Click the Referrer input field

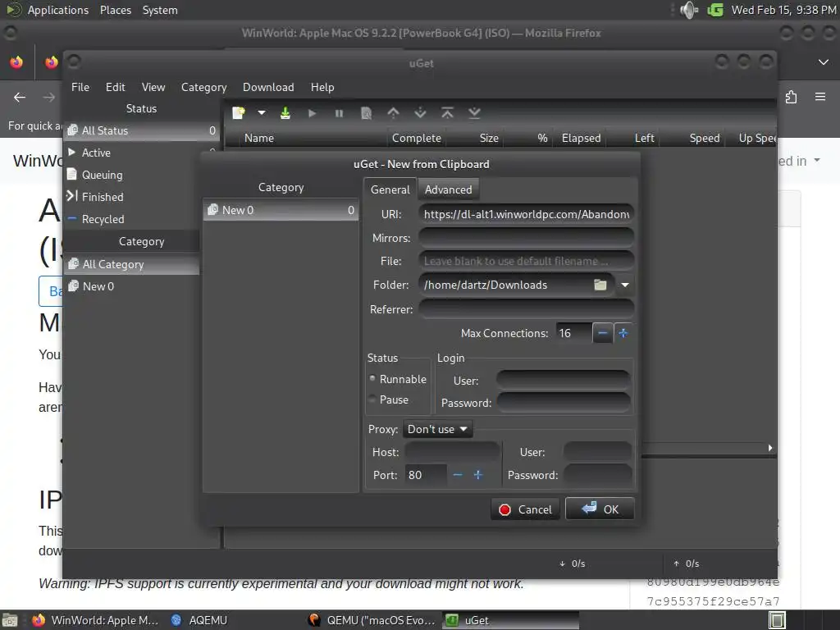(526, 309)
